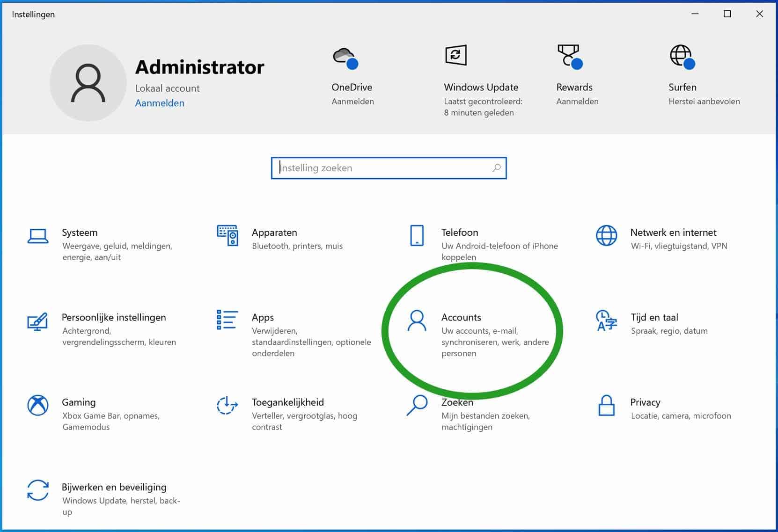Click the Administrator profile avatar icon
This screenshot has height=532, width=778.
tap(88, 83)
